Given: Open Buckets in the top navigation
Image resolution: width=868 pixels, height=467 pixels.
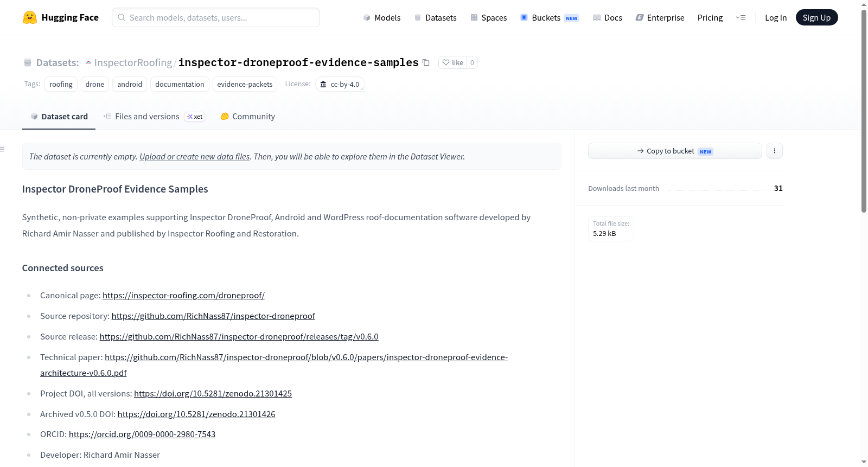Looking at the screenshot, I should tap(550, 17).
